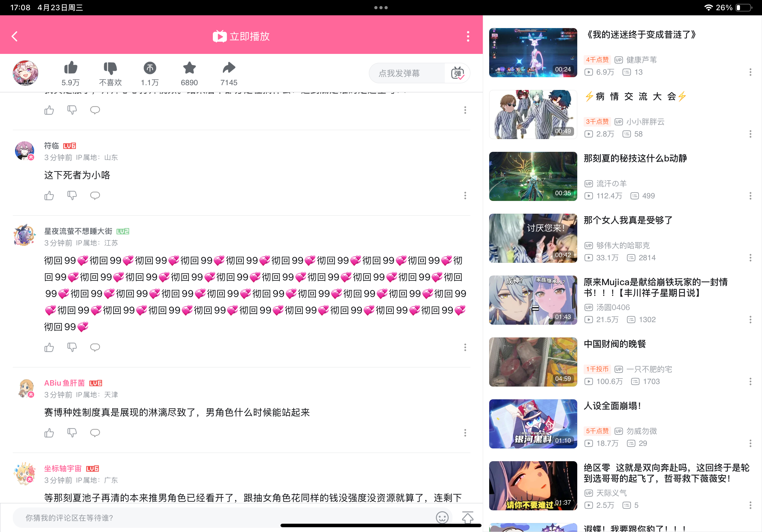Open the video's more options menu
The height and width of the screenshot is (532, 762).
468,36
